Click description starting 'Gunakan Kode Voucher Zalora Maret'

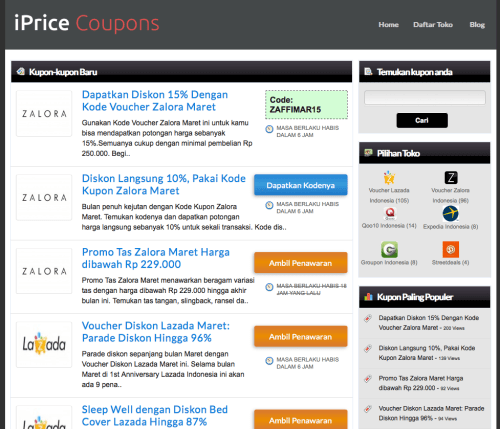pos(167,138)
